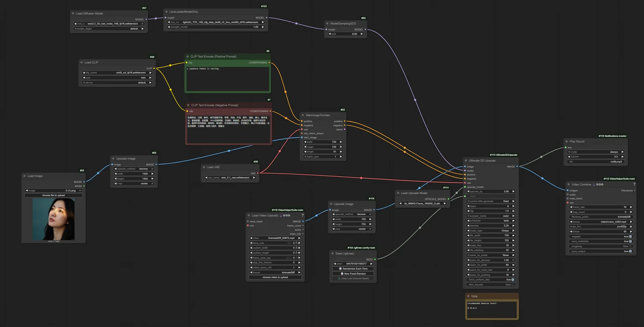Click the dice icon on Randomize Each Time
This screenshot has height=327, width=644.
click(340, 268)
